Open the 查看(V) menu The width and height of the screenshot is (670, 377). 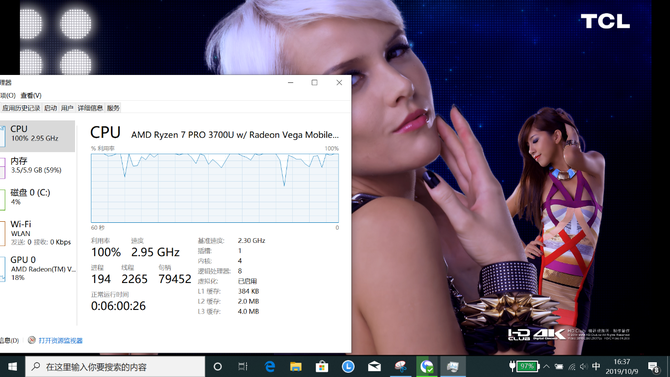31,95
